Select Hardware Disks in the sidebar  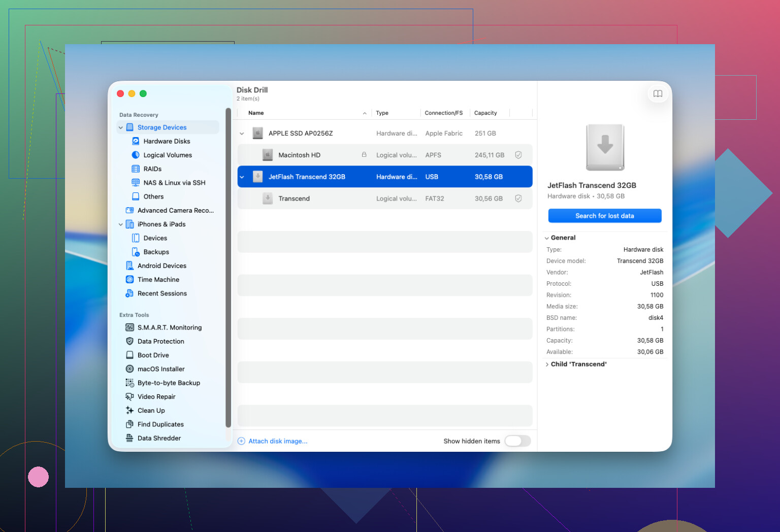(167, 141)
